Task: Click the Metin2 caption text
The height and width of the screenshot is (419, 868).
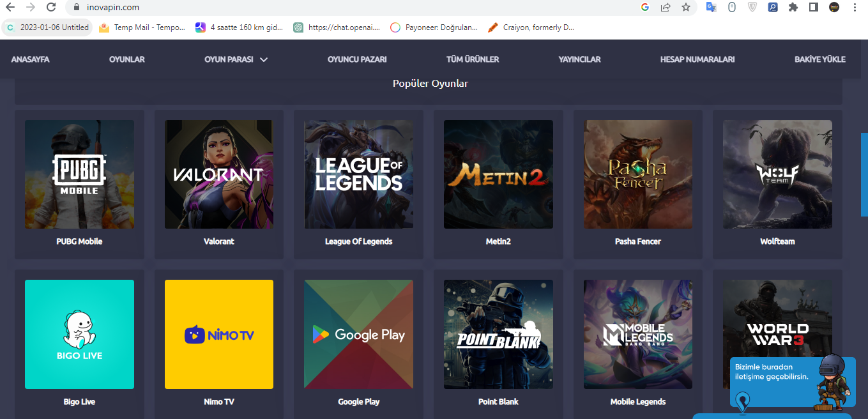Action: (498, 241)
